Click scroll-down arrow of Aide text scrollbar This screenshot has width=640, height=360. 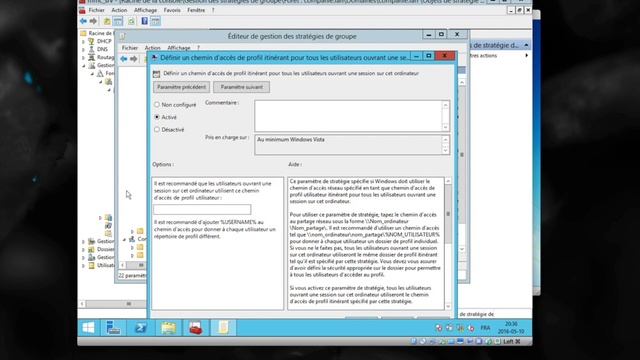(448, 306)
